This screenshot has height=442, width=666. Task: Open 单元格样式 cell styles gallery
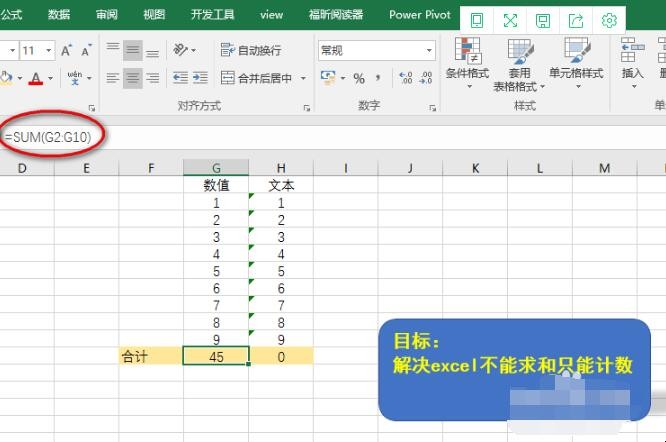pyautogui.click(x=576, y=63)
